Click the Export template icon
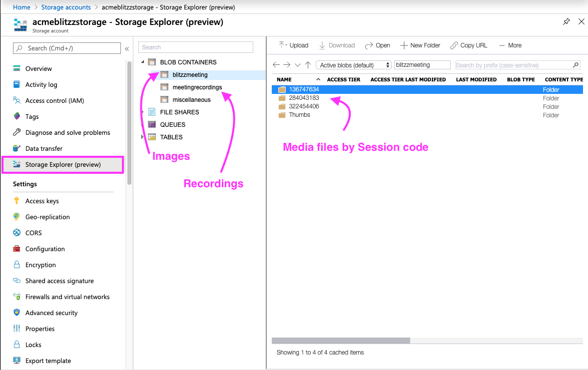This screenshot has width=588, height=370. click(x=16, y=360)
